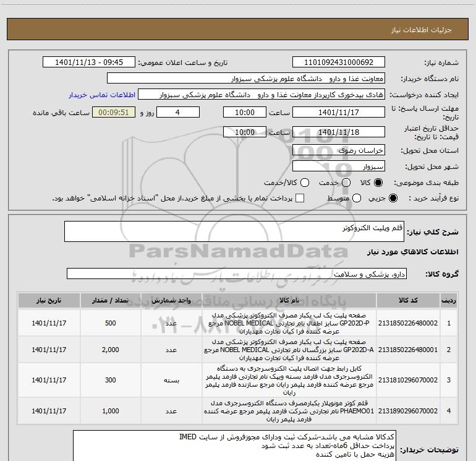
Task: Click the جزئیات اطلاعات نیاز header title
Action: tap(421, 30)
